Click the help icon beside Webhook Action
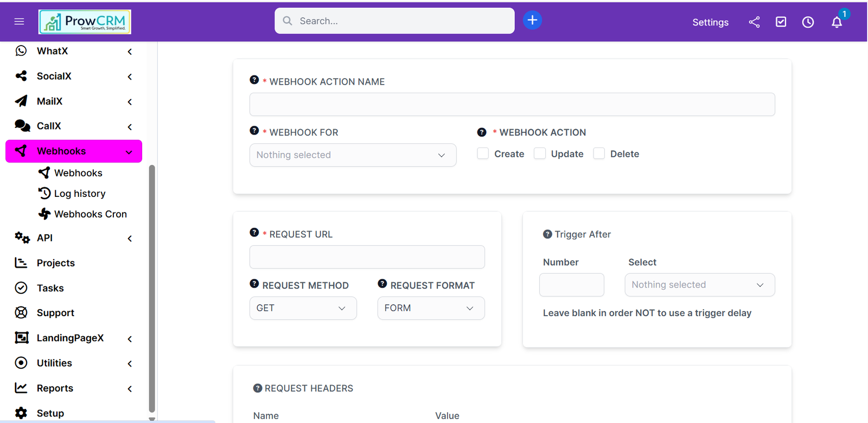The image size is (868, 423). pyautogui.click(x=482, y=132)
